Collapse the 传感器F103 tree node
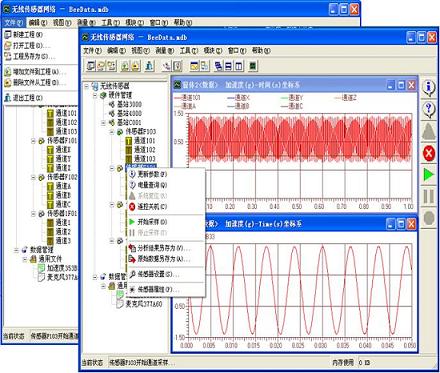Image resolution: width=440 pixels, height=373 pixels. pos(112,132)
